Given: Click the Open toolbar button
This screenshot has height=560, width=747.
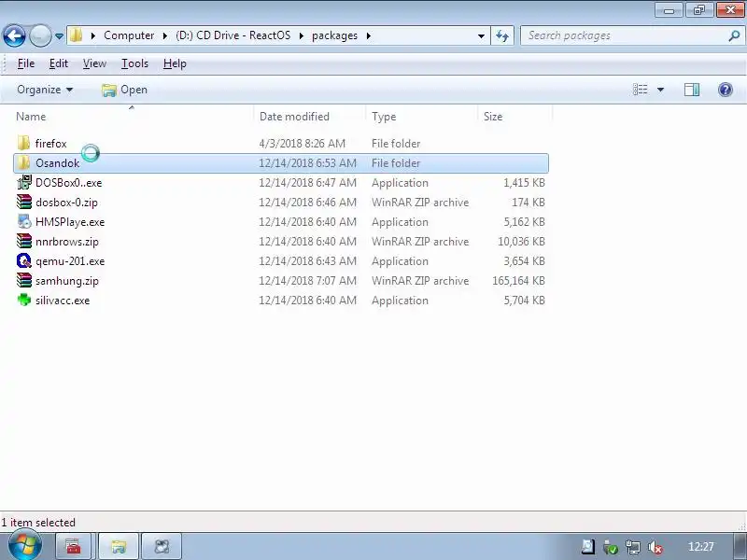Looking at the screenshot, I should tap(124, 90).
